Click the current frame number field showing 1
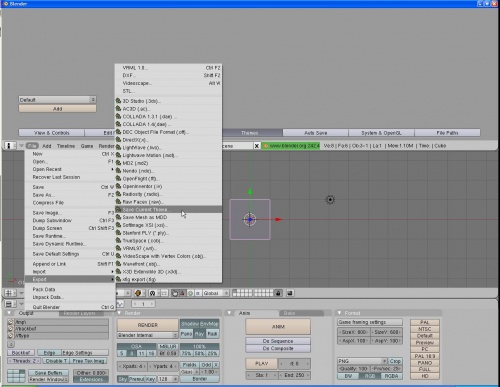Viewport: 500px width, 387px height. [143, 304]
